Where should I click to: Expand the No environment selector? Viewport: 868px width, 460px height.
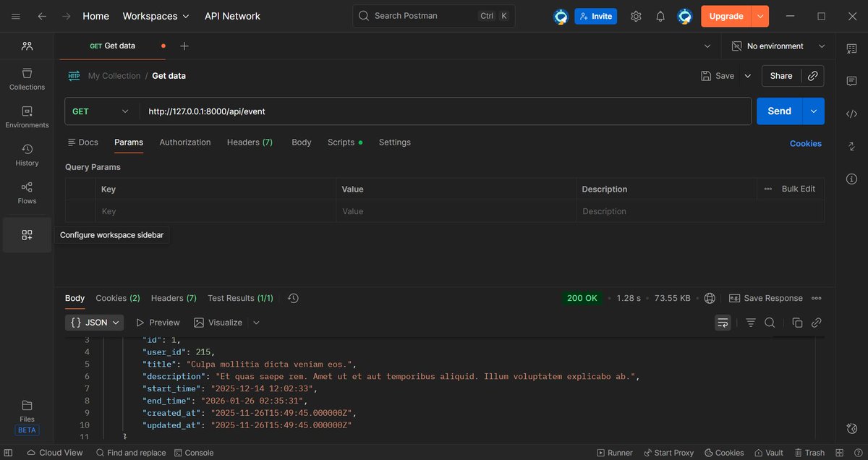point(778,46)
